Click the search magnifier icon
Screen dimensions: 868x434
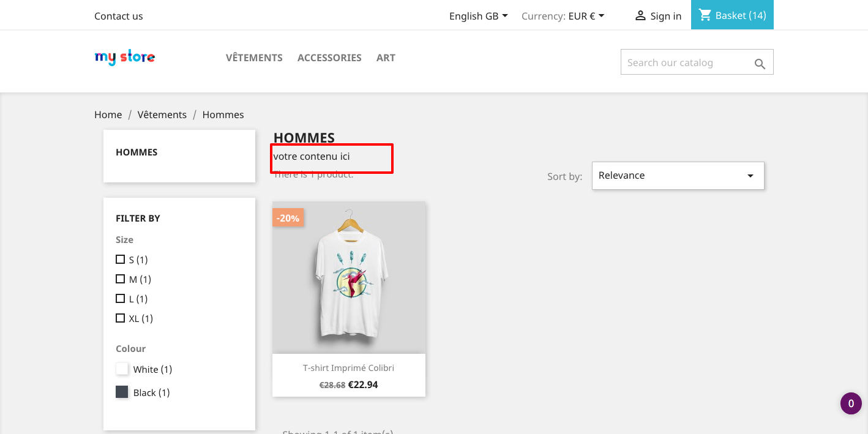click(x=760, y=64)
